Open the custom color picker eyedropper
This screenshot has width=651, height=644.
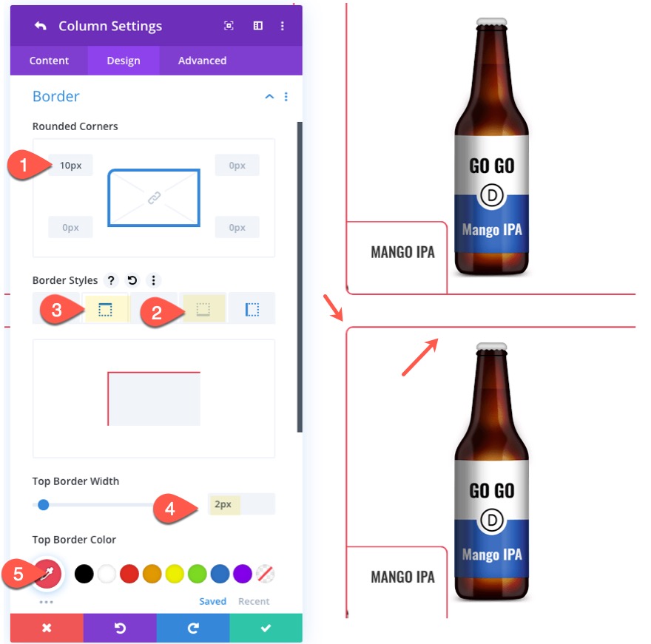[x=47, y=574]
